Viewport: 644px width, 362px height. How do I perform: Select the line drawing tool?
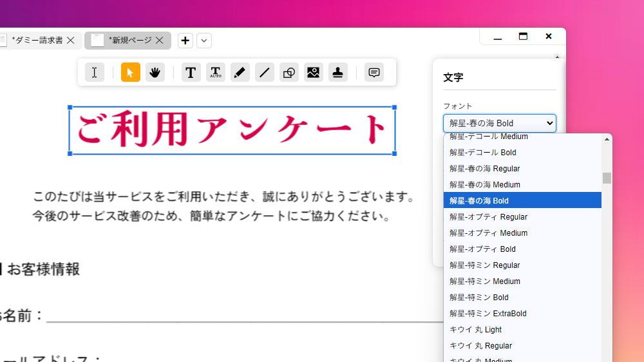[x=264, y=73]
